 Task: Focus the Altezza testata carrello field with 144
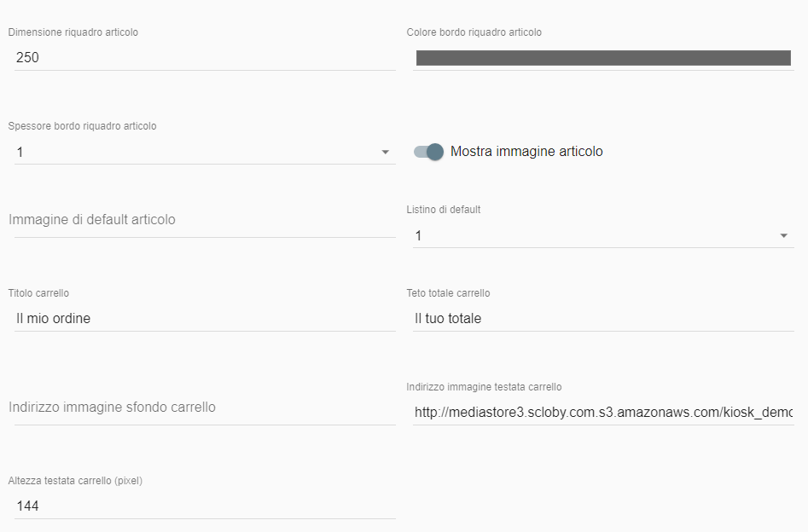(x=205, y=506)
